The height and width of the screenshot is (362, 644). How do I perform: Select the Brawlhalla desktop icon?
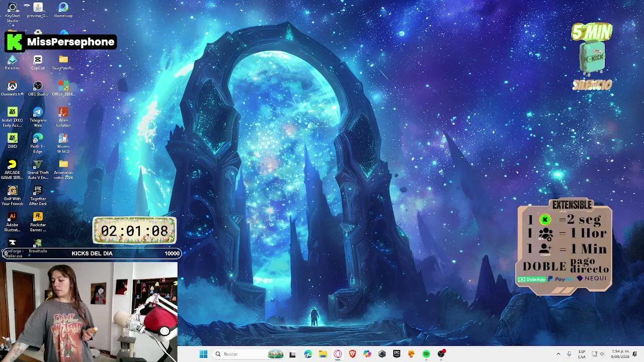point(38,246)
